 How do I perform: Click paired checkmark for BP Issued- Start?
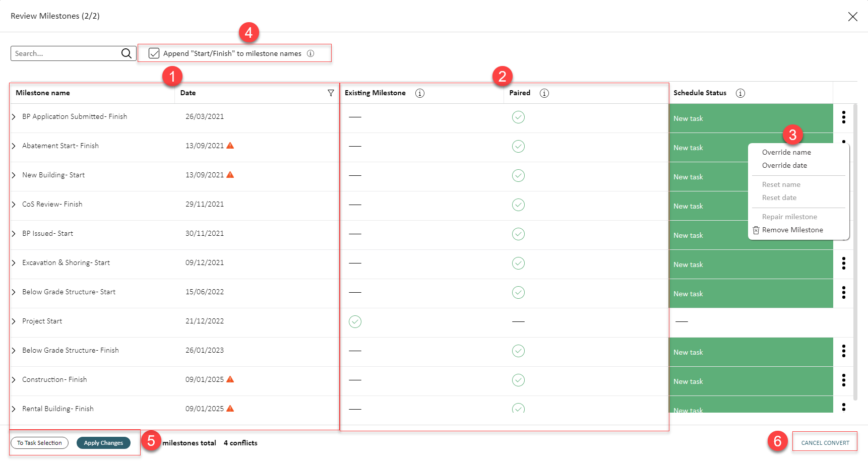coord(518,234)
